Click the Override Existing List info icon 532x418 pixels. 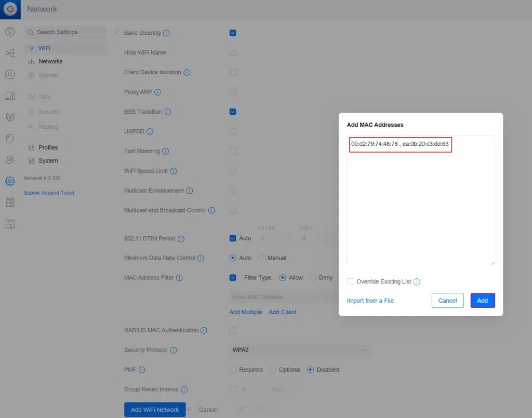pyautogui.click(x=417, y=282)
